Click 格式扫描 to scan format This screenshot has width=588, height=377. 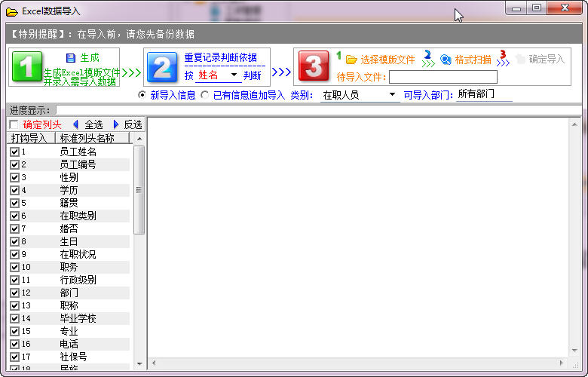[473, 60]
